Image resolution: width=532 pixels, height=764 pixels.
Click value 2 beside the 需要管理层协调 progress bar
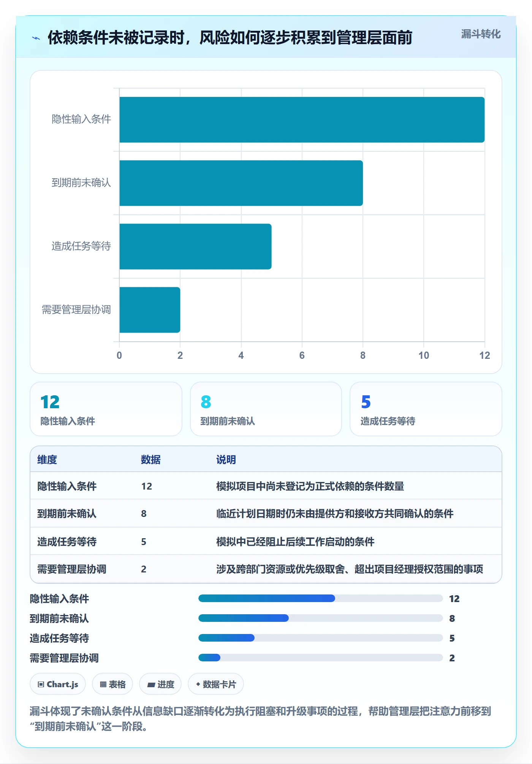click(452, 658)
